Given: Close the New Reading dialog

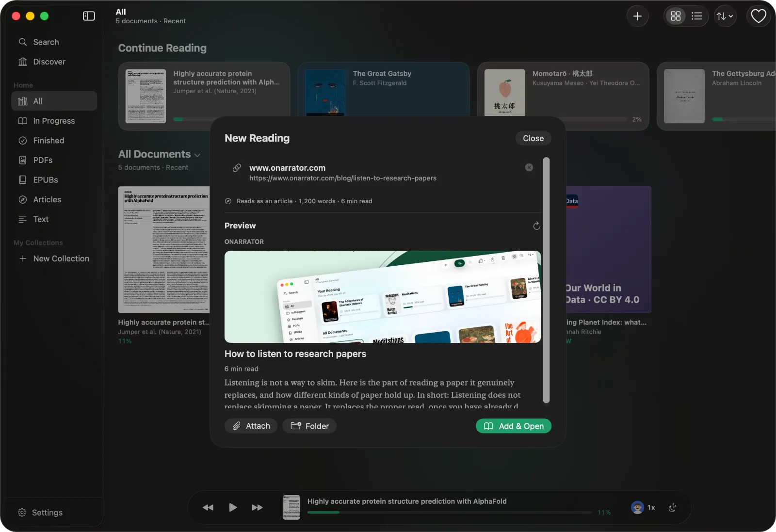Looking at the screenshot, I should click(x=533, y=138).
